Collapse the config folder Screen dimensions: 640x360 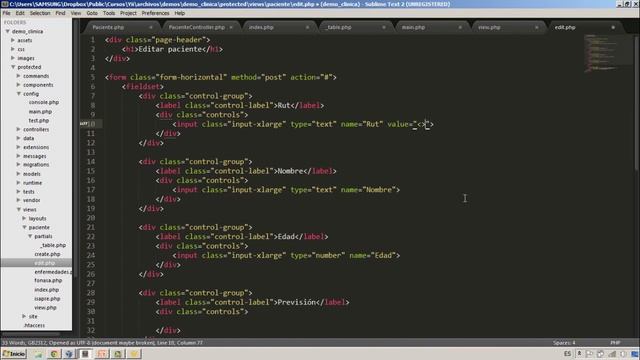coord(18,94)
